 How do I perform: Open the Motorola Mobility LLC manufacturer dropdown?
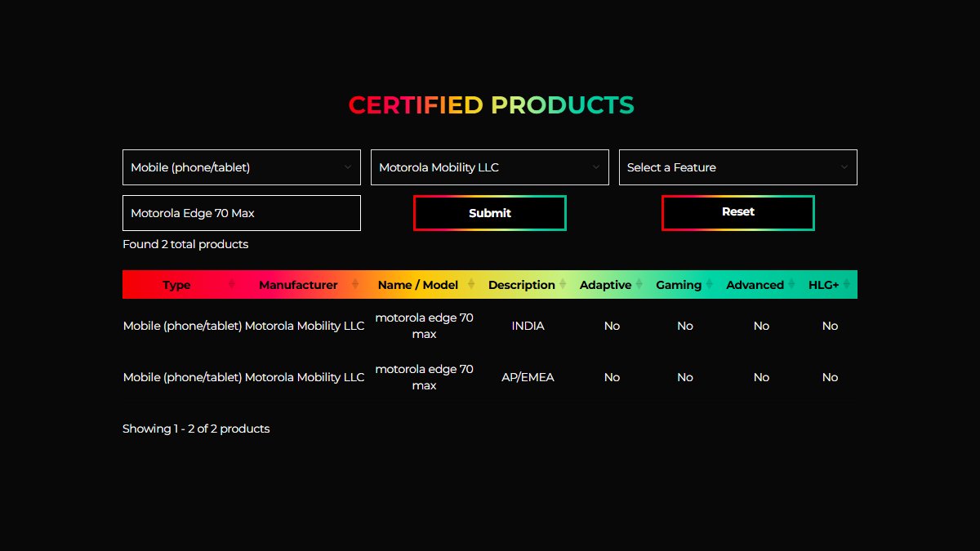coord(490,167)
